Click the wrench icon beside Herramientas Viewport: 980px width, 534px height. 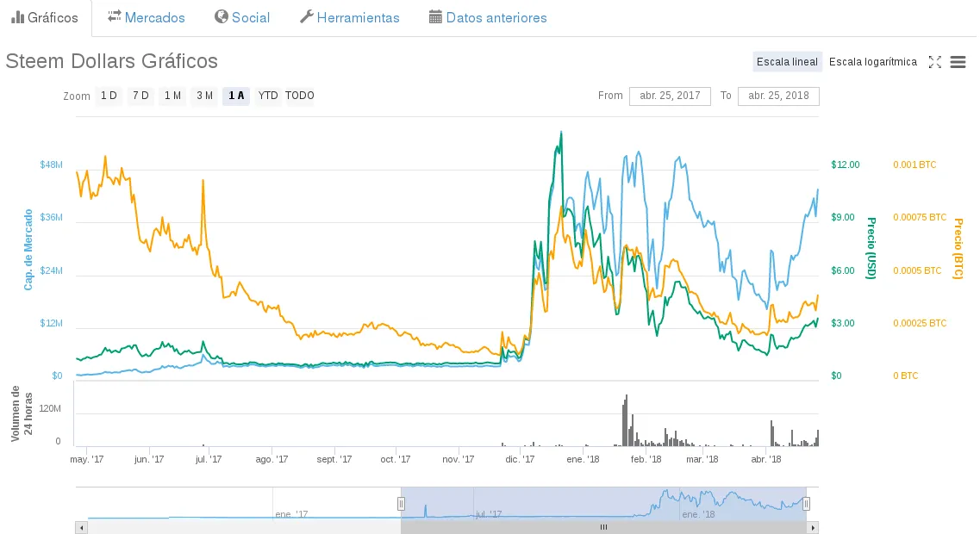[306, 17]
